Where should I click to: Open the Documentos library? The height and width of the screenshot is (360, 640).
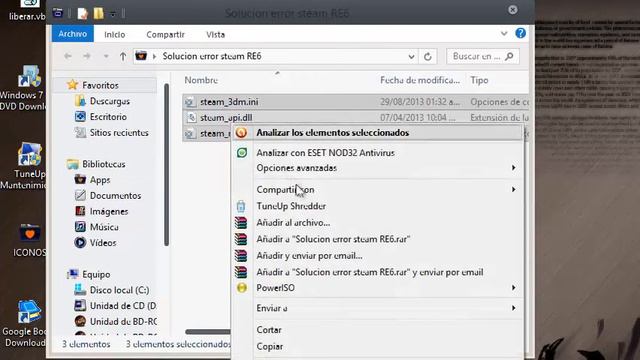[115, 196]
